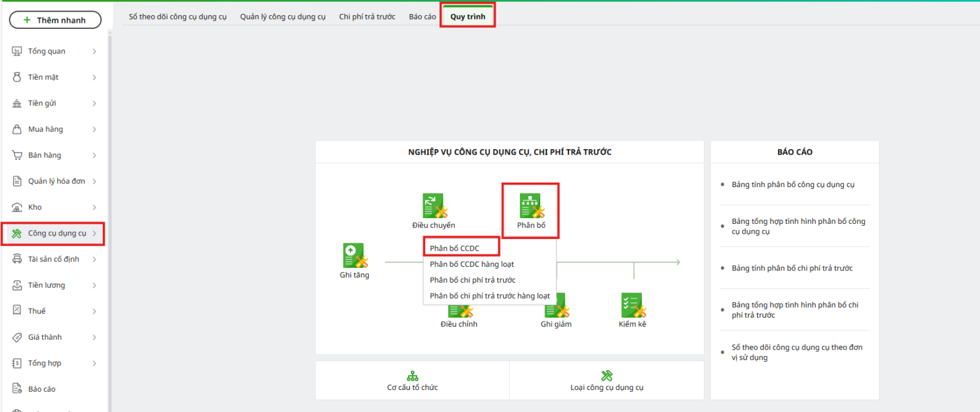Screen dimensions: 980x412
Task: Click the Tiền mặt sidebar icon
Action: [17, 77]
